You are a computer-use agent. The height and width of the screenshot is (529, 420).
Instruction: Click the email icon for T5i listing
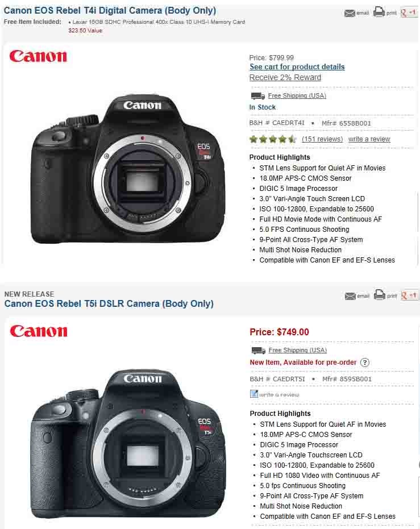point(350,296)
